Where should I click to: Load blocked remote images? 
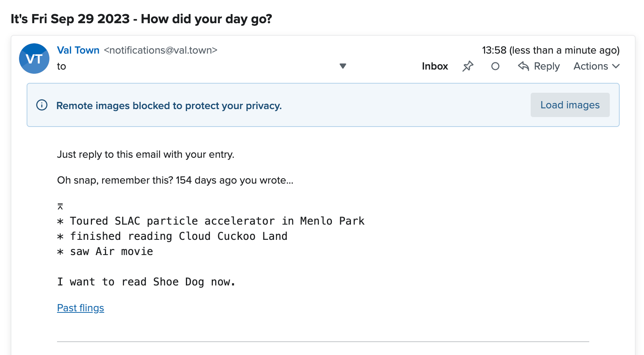(x=569, y=105)
